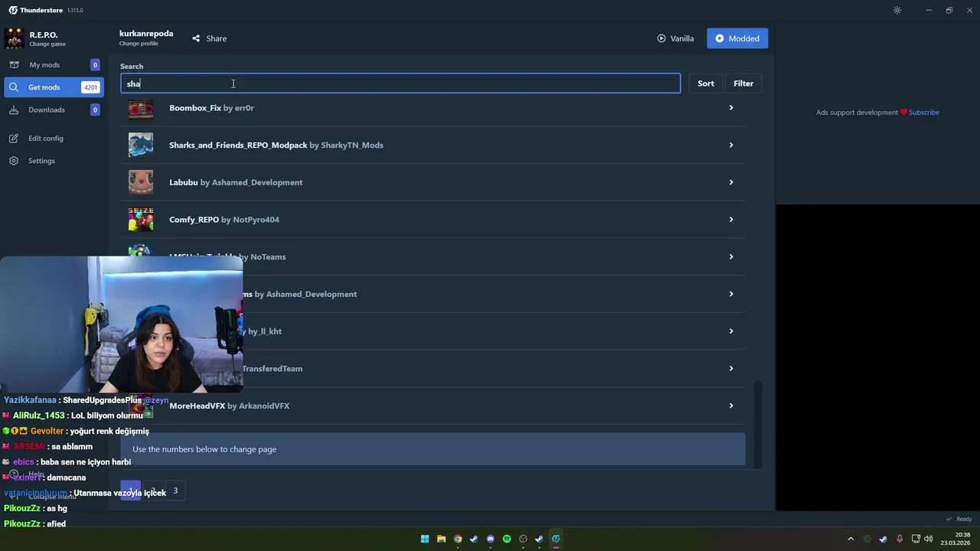The height and width of the screenshot is (551, 980).
Task: Select MoreHeadVFX by ArkanoidVFX title
Action: click(x=229, y=406)
